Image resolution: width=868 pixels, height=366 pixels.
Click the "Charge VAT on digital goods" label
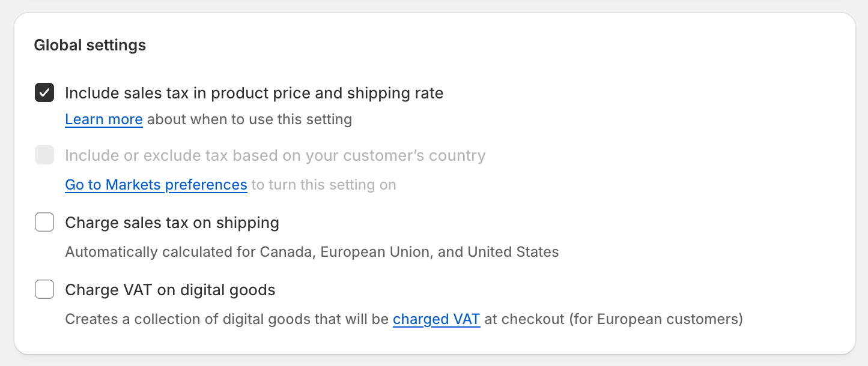pyautogui.click(x=169, y=289)
